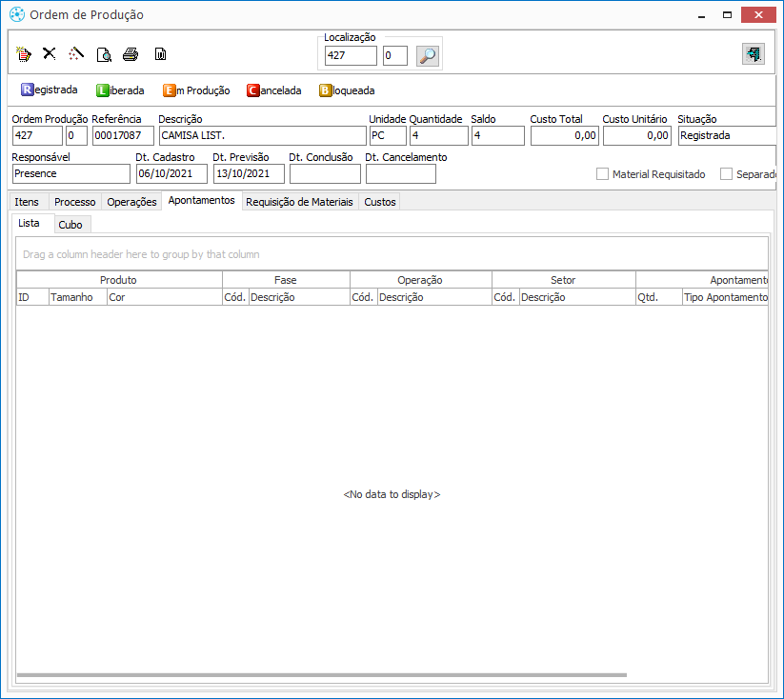The width and height of the screenshot is (784, 699).
Task: Click the Quantidade field
Action: pyautogui.click(x=438, y=135)
